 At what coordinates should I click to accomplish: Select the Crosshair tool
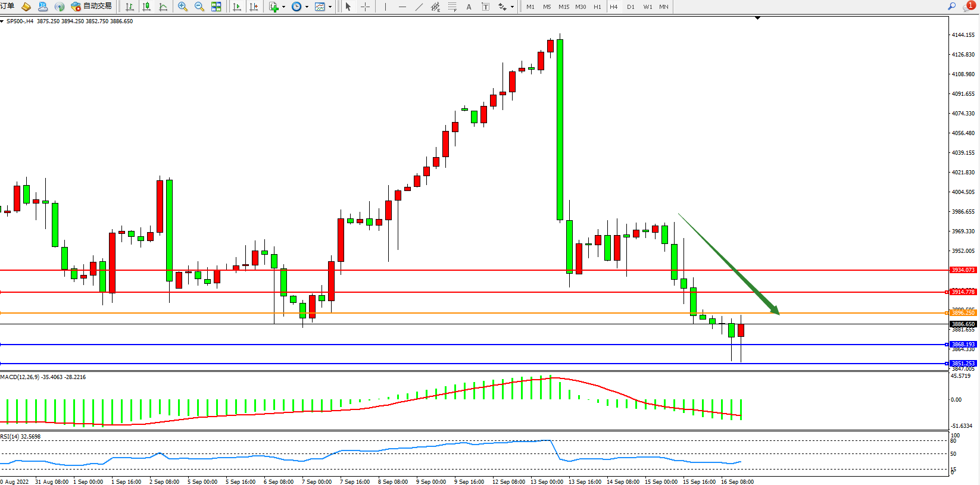pos(366,7)
